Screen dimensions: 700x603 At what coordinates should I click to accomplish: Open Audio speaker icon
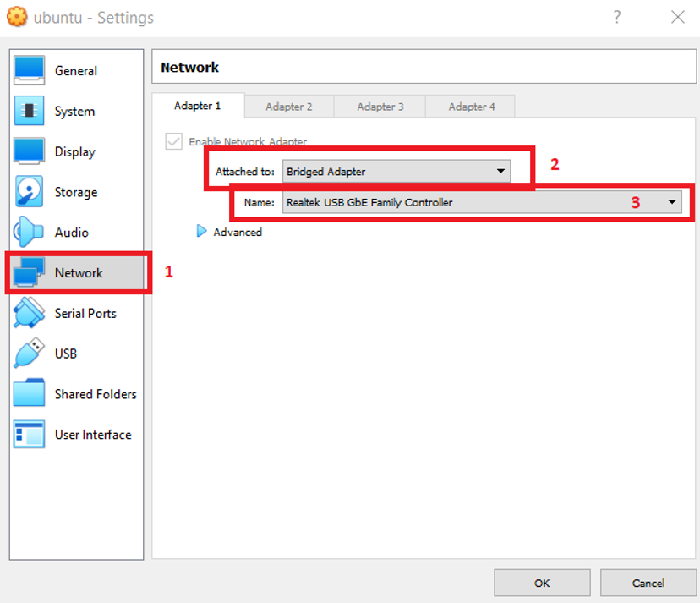click(29, 233)
